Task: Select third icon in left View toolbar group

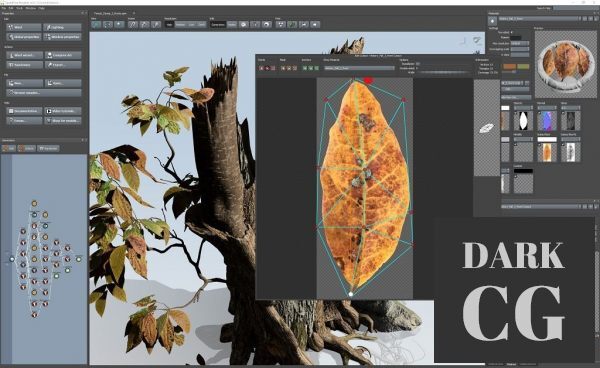Action: 119,24
